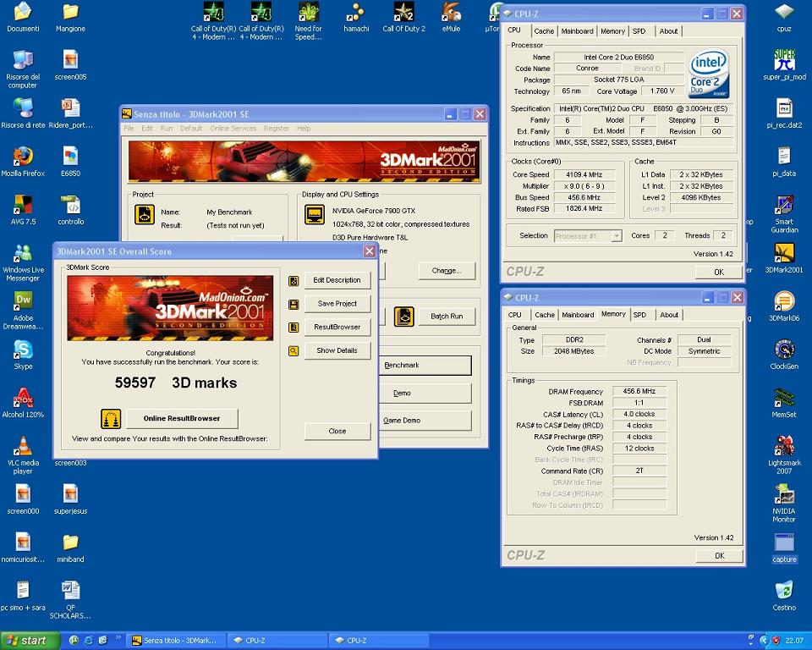Close the Overall Score dialog with Close button

coord(337,432)
